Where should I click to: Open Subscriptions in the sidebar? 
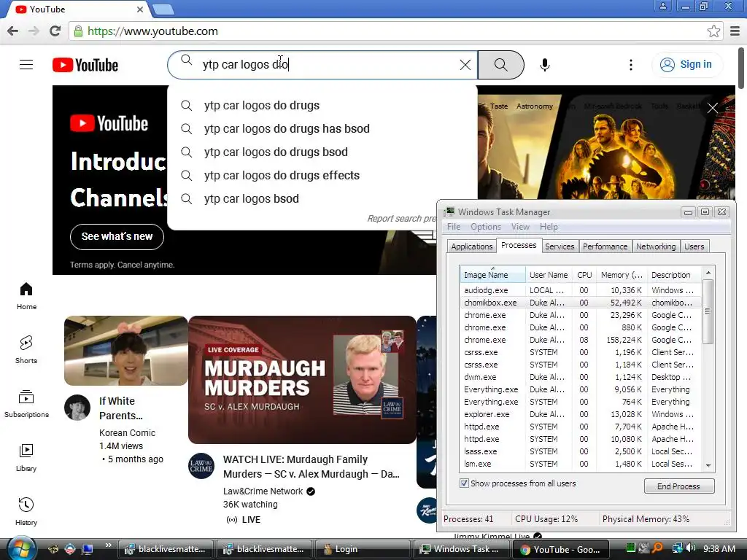click(x=26, y=404)
